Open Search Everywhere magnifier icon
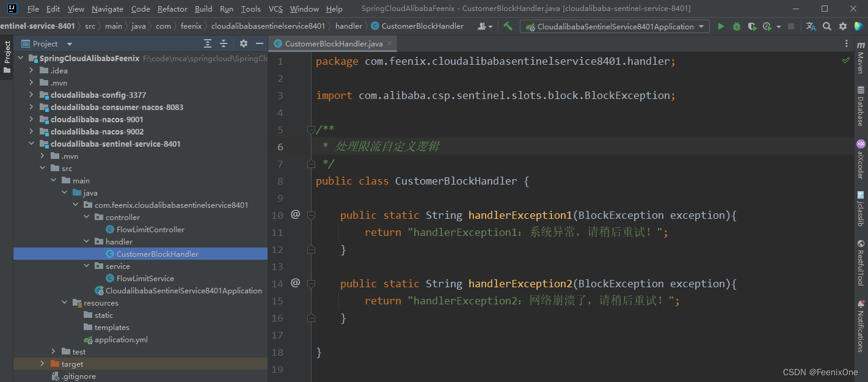This screenshot has height=382, width=868. tap(827, 26)
